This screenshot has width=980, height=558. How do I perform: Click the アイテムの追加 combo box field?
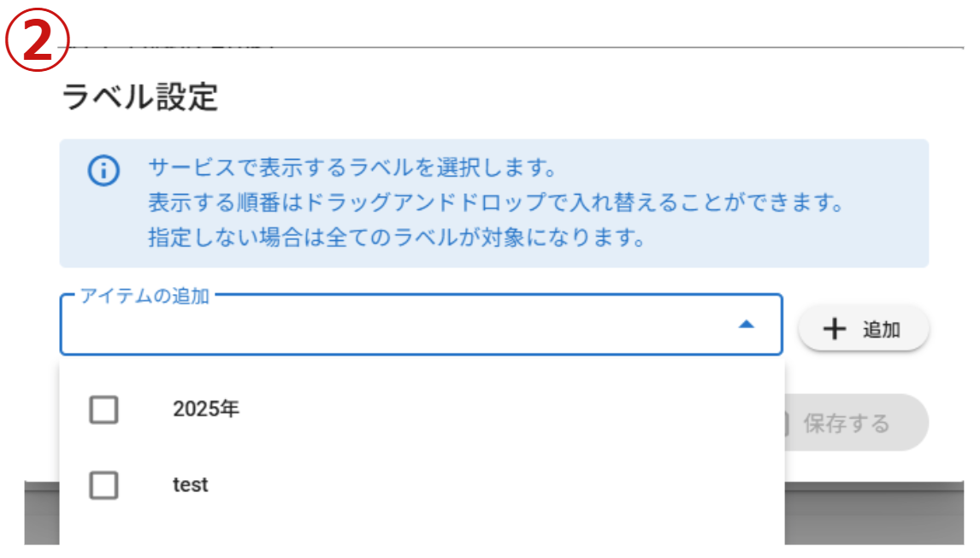tap(393, 326)
